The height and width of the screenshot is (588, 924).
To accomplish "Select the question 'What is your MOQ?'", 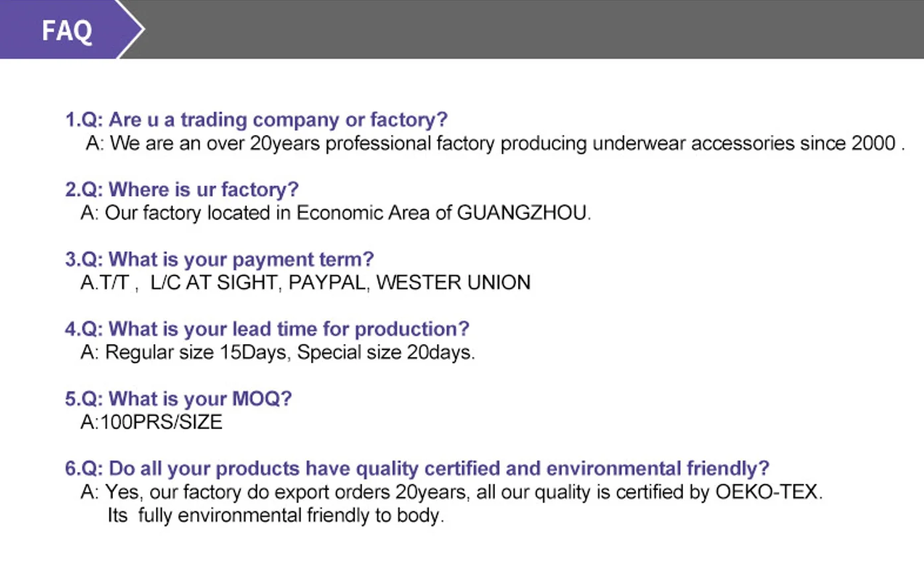I will click(178, 398).
